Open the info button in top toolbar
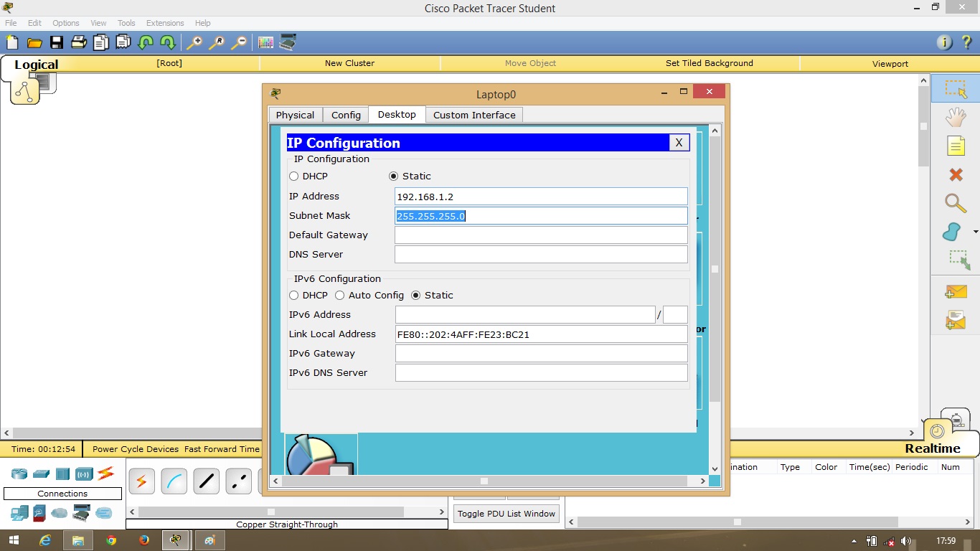The width and height of the screenshot is (980, 551). tap(945, 42)
